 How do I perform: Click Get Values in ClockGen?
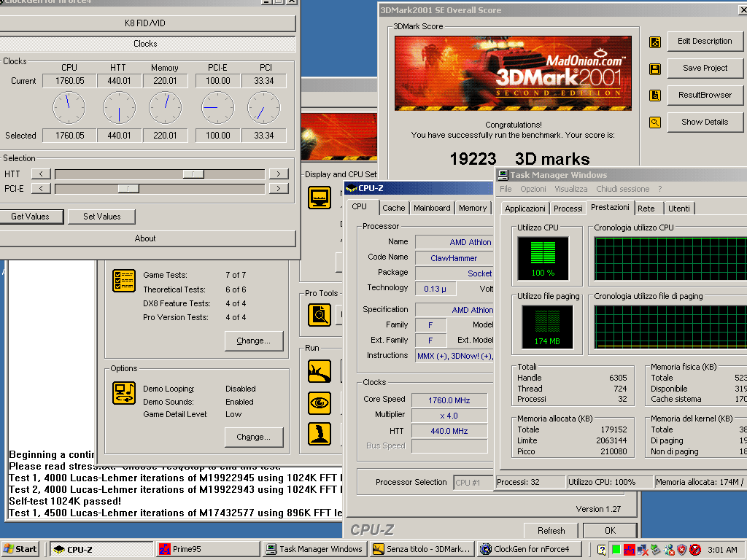[31, 217]
